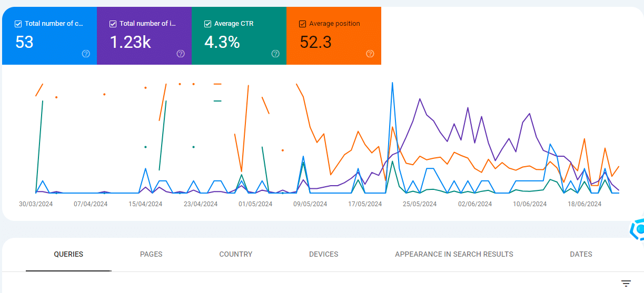Uncheck the total impressions checkbox
The width and height of the screenshot is (644, 293).
point(113,24)
